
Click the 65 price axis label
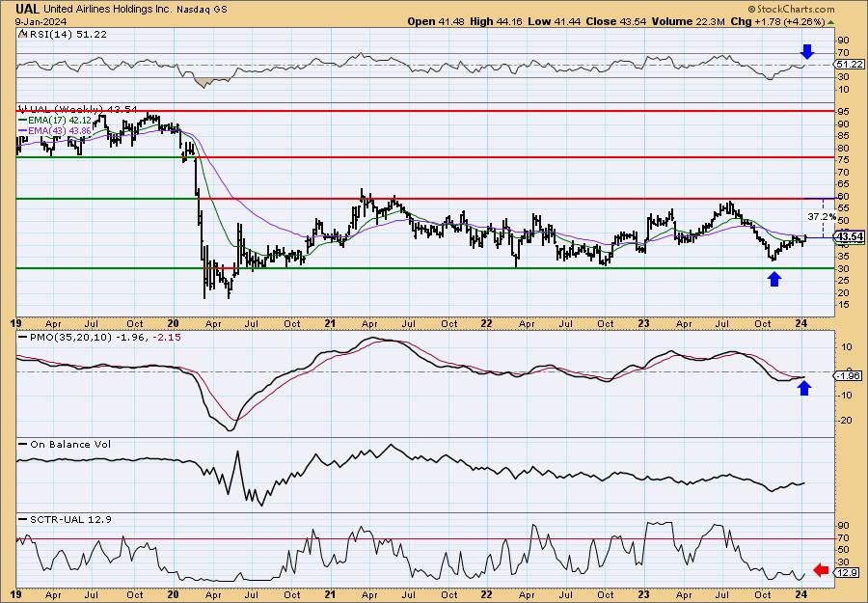click(843, 184)
